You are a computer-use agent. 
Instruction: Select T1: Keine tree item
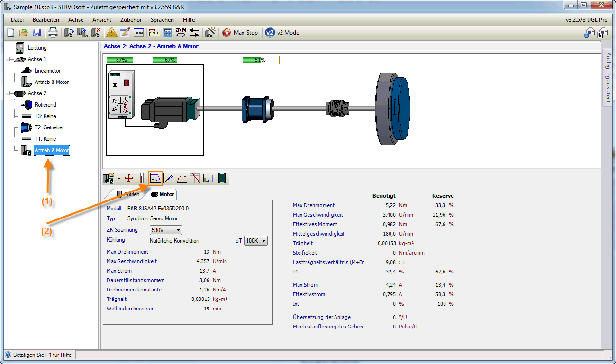pyautogui.click(x=45, y=139)
